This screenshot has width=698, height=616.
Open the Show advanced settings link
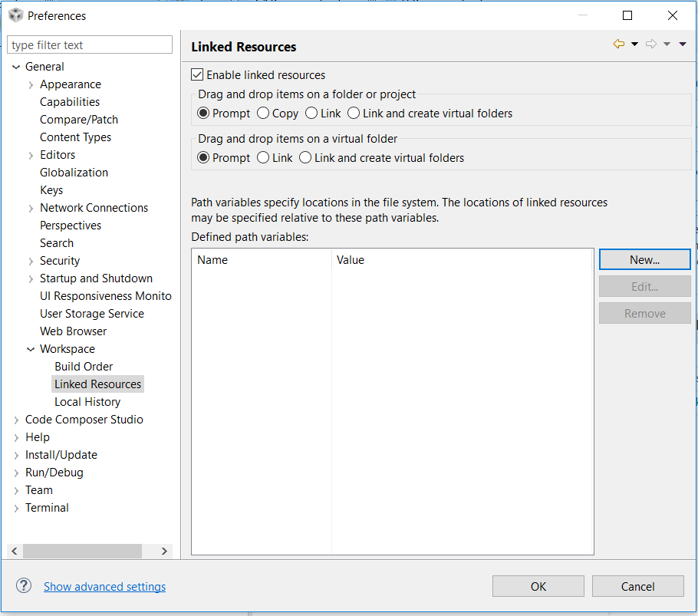(x=104, y=586)
